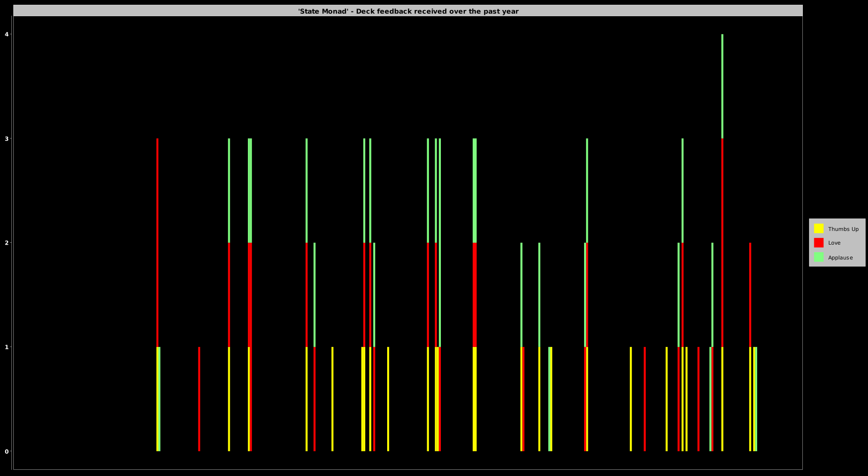The image size is (868, 476).
Task: Click the tallest bar's green Applause segment reaching 4
Action: click(x=722, y=86)
